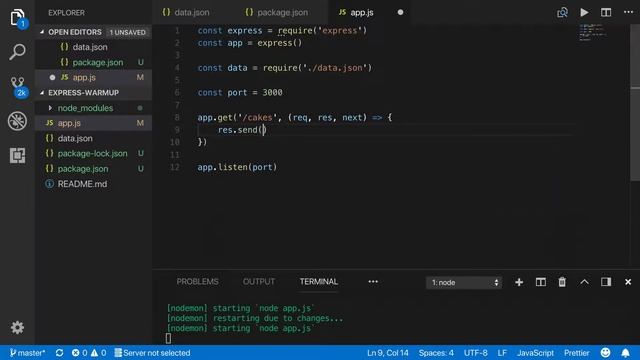The width and height of the screenshot is (640, 360).
Task: Expand the node_modules folder
Action: [85, 108]
